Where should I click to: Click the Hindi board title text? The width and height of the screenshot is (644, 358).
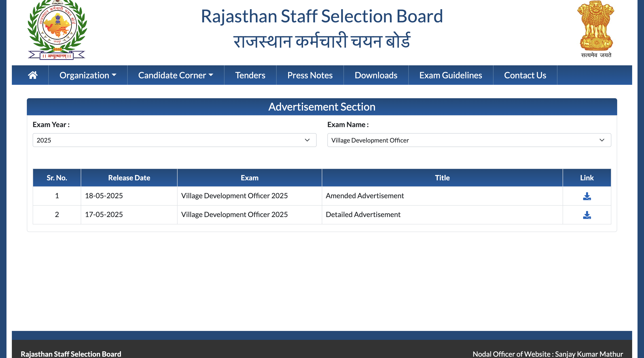coord(322,40)
